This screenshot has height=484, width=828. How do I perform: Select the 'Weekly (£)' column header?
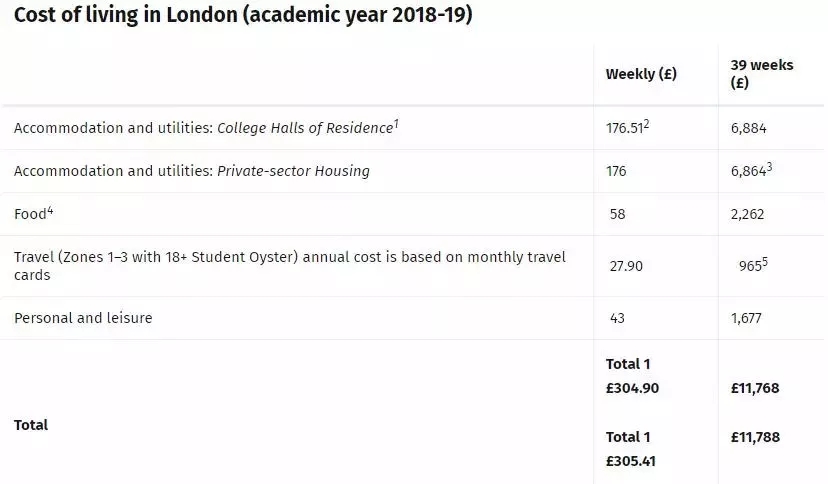(x=641, y=74)
